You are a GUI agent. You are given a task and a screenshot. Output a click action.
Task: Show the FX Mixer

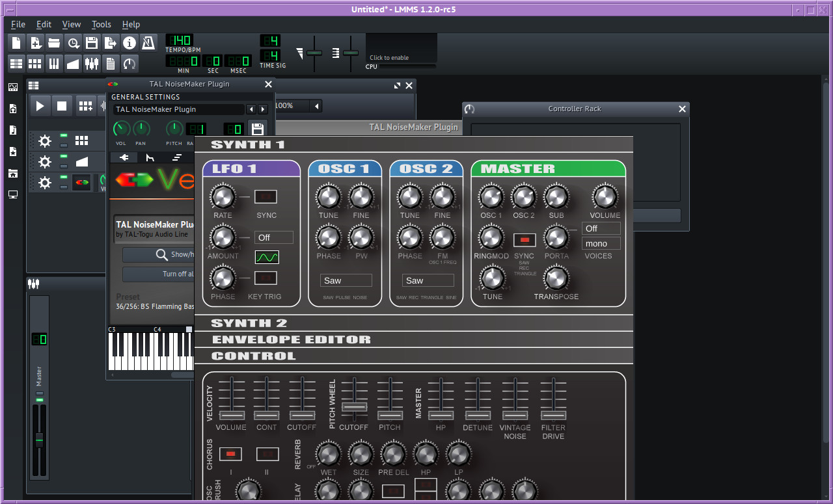92,63
